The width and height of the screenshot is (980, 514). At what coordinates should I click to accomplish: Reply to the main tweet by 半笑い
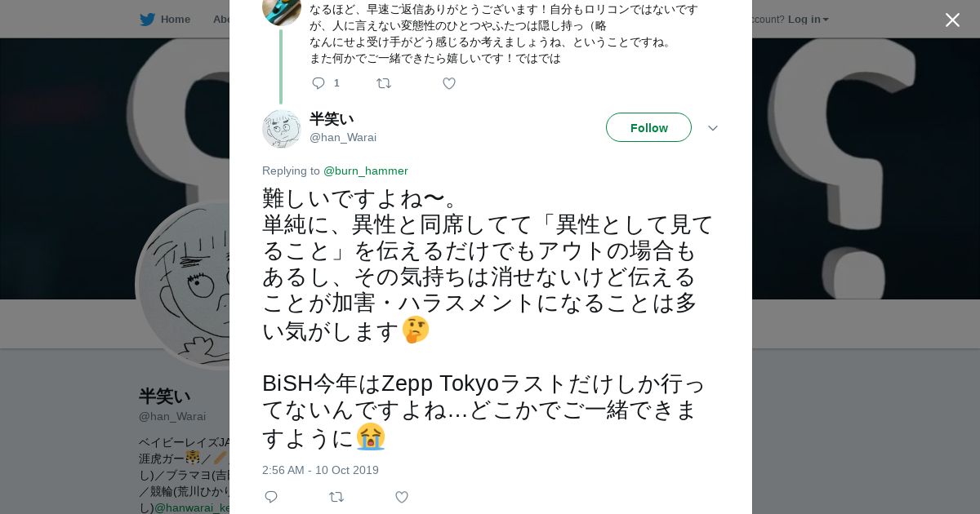pyautogui.click(x=271, y=497)
